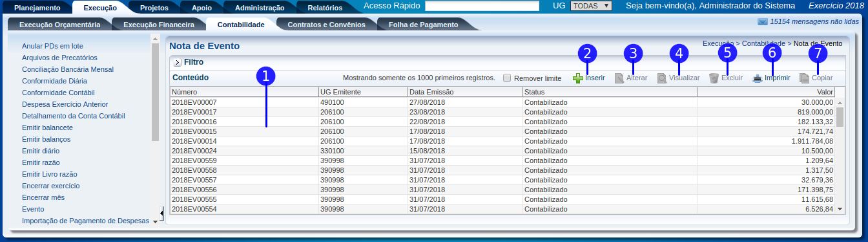The height and width of the screenshot is (242, 868).
Task: Open the Conformidade Diária link
Action: (55, 81)
